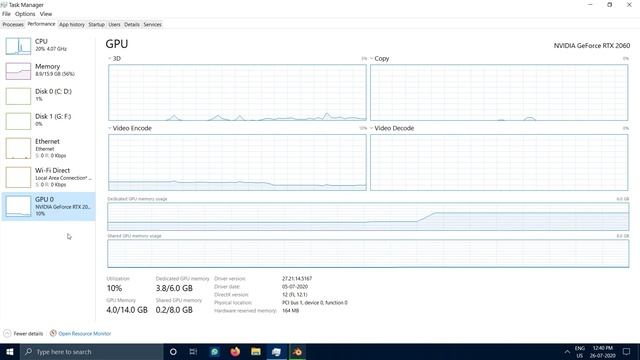640x360 pixels.
Task: Click the NVIDIA GeForce RTX 2060 title
Action: pos(591,45)
